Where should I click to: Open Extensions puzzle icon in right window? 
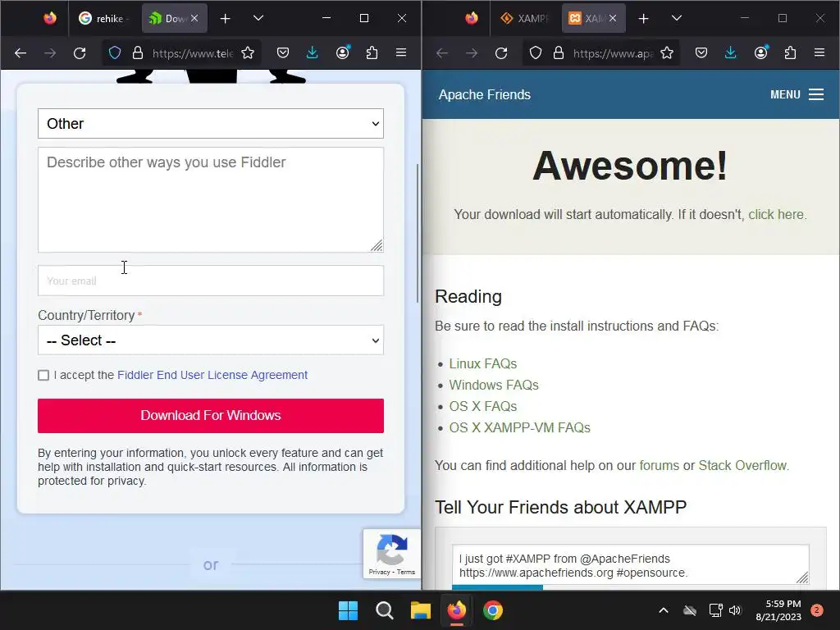tap(790, 53)
